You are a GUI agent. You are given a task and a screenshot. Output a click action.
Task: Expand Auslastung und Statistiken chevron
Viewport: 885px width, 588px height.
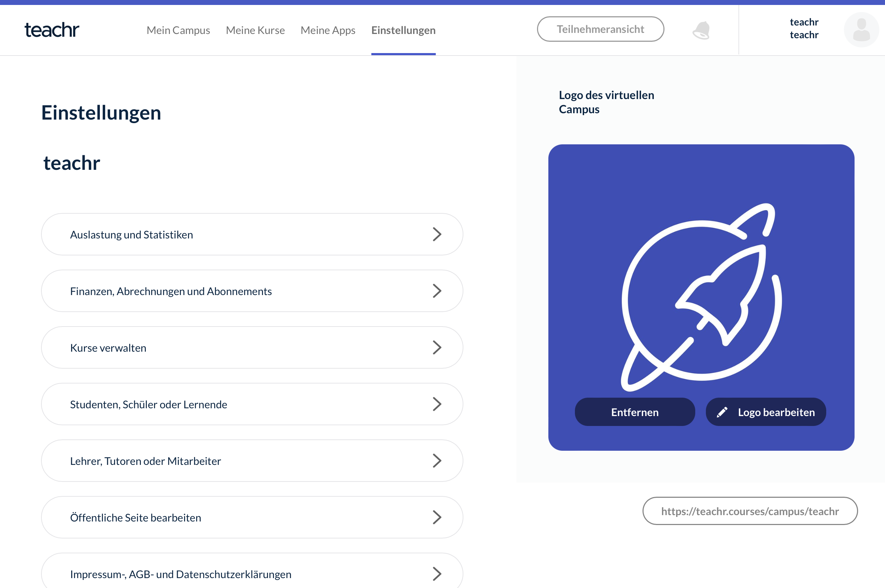[x=437, y=234]
